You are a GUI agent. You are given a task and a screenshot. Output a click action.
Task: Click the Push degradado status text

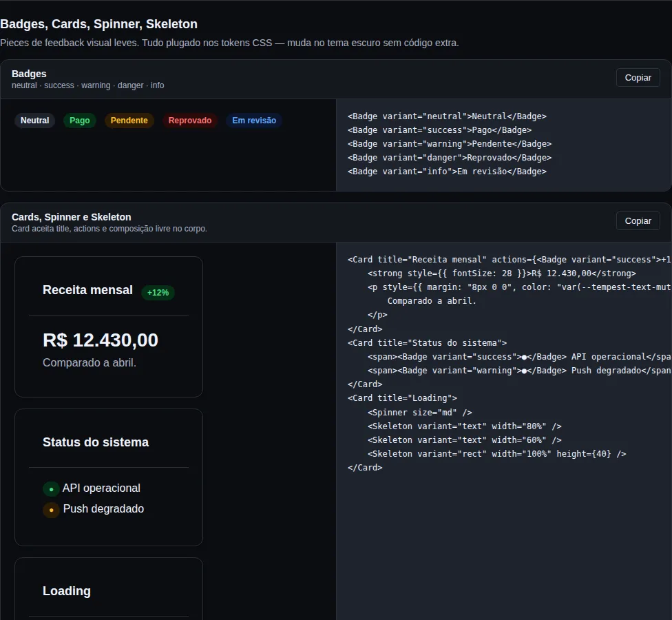[103, 508]
